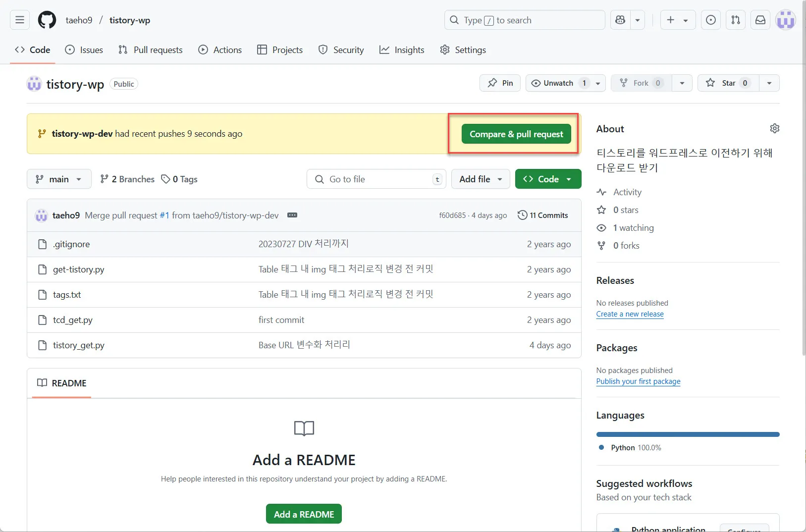Switch to the Actions tab
The image size is (806, 532).
(x=220, y=50)
